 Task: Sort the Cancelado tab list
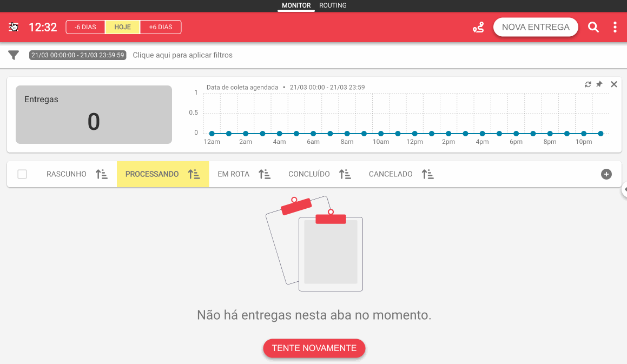[x=427, y=174]
